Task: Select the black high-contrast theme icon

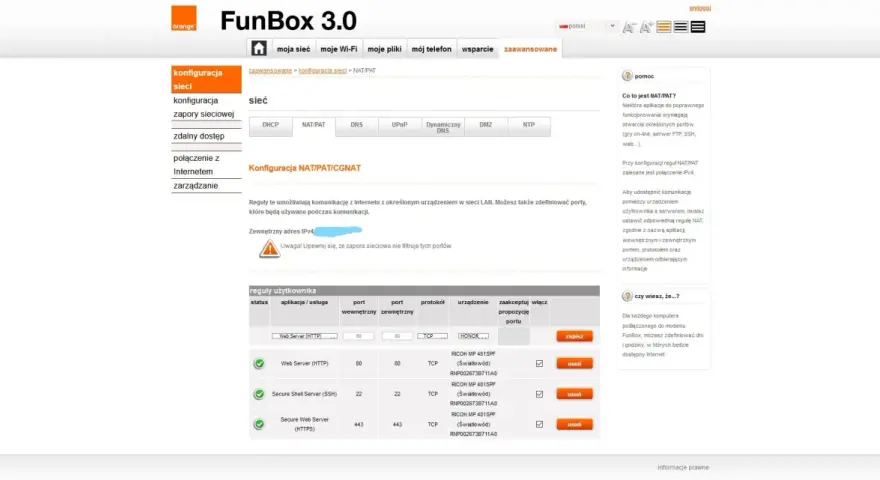Action: click(x=698, y=27)
